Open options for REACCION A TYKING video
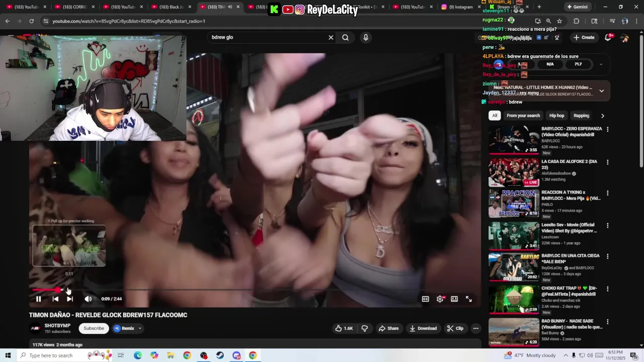Image resolution: width=644 pixels, height=362 pixels. point(607,193)
